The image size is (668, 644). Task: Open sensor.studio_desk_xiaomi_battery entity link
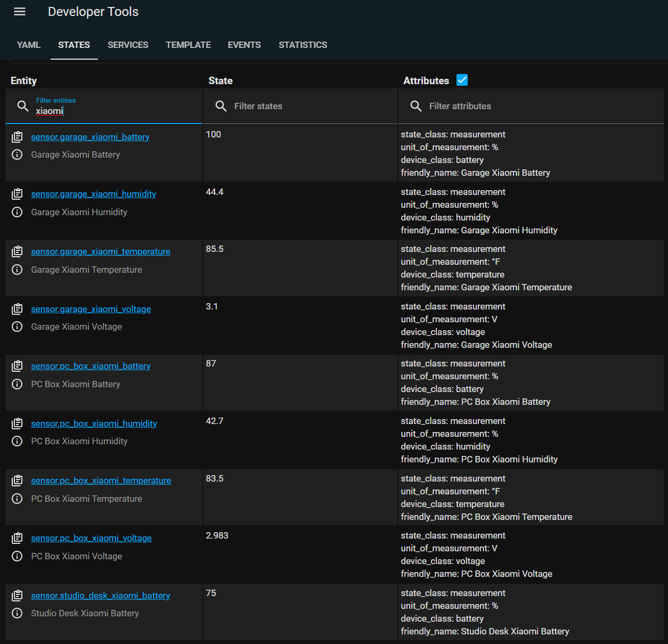101,596
